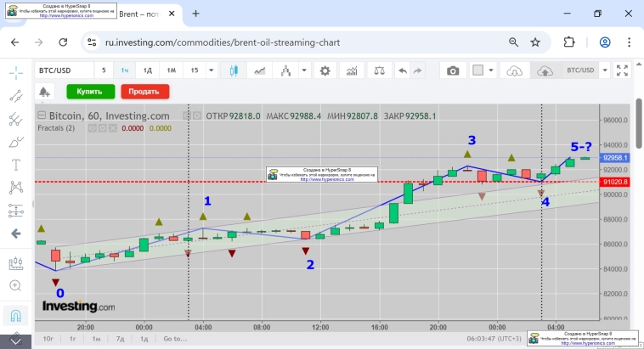Take a chart snapshot with camera icon
Viewport: 644px width, 349px height.
point(453,71)
